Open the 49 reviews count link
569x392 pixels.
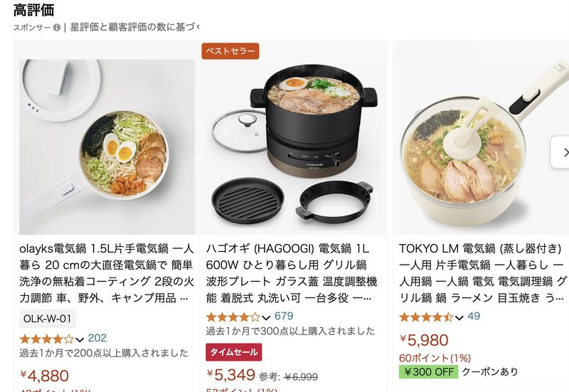point(474,316)
